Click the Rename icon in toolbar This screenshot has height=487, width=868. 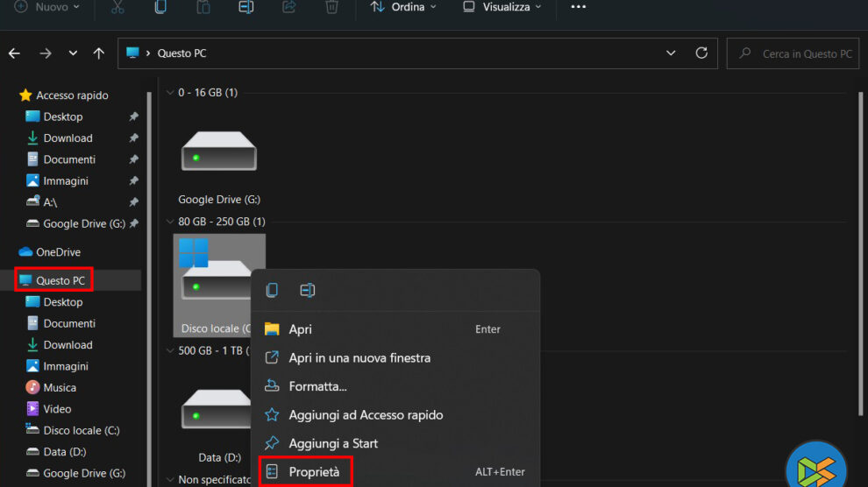click(245, 7)
